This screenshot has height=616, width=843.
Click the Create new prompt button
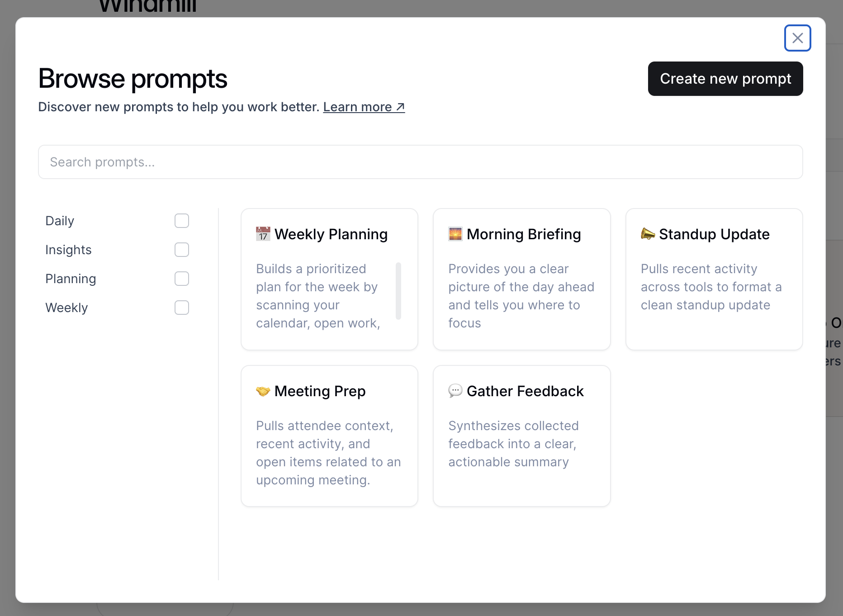725,79
